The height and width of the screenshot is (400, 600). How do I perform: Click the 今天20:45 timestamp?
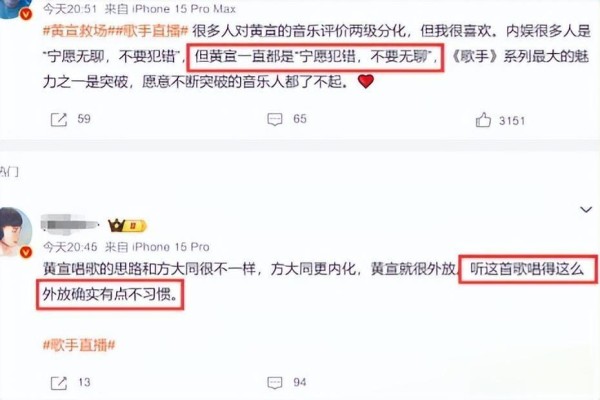(x=70, y=247)
